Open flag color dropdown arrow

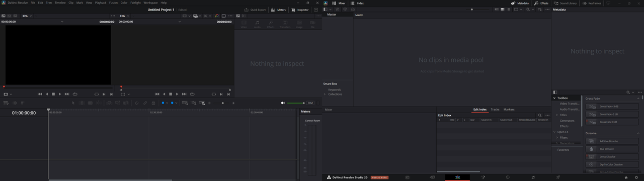click(x=168, y=103)
